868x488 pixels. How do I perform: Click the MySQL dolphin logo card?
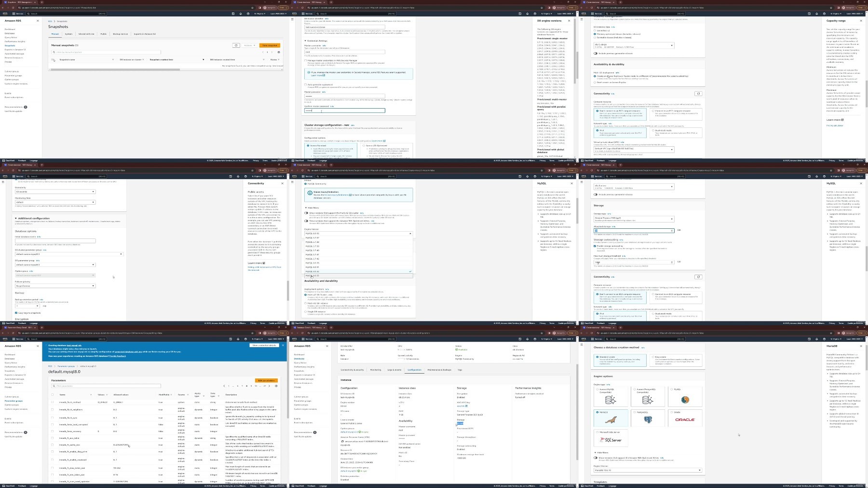pyautogui.click(x=685, y=400)
